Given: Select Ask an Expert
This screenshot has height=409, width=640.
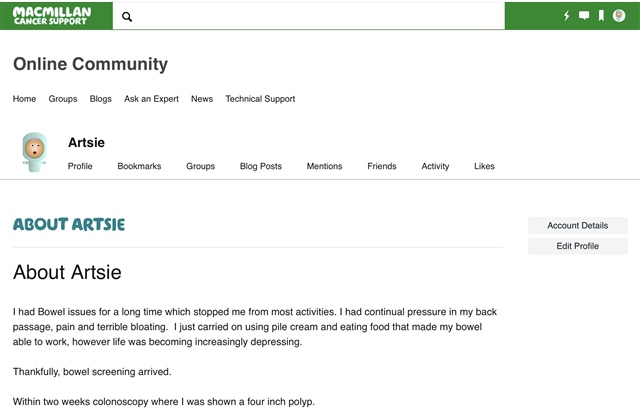Looking at the screenshot, I should pos(151,99).
